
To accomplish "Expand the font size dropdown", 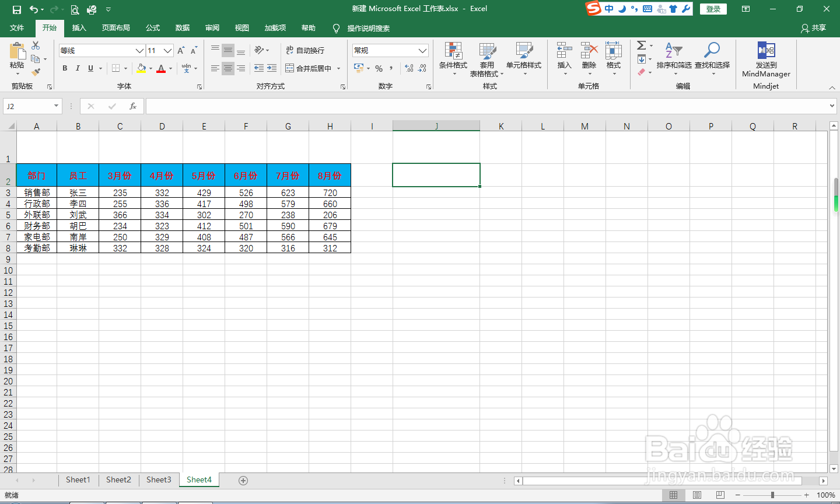I will pos(168,51).
